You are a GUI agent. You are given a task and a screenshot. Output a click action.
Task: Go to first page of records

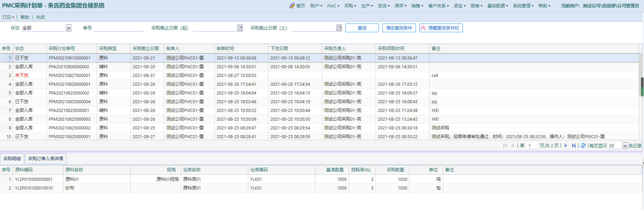pyautogui.click(x=505, y=145)
